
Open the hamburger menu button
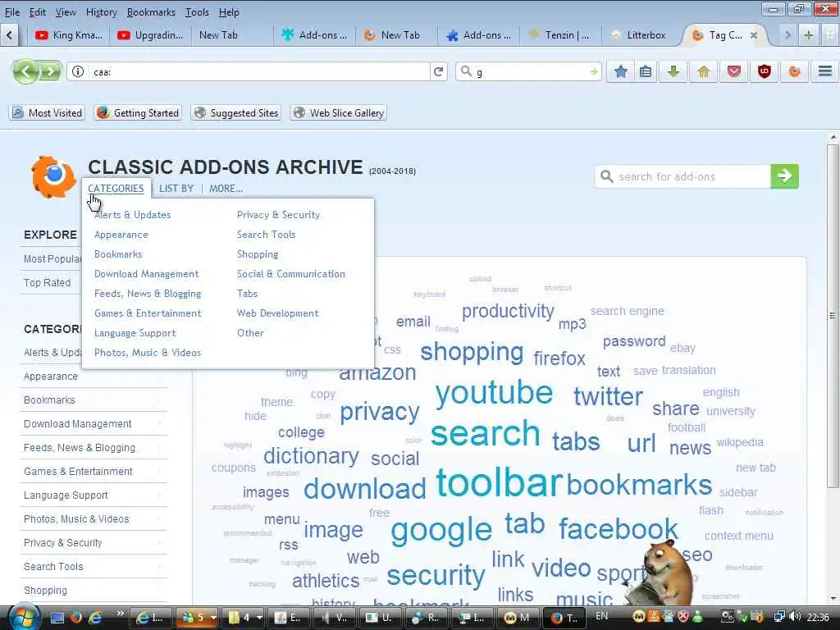[825, 71]
